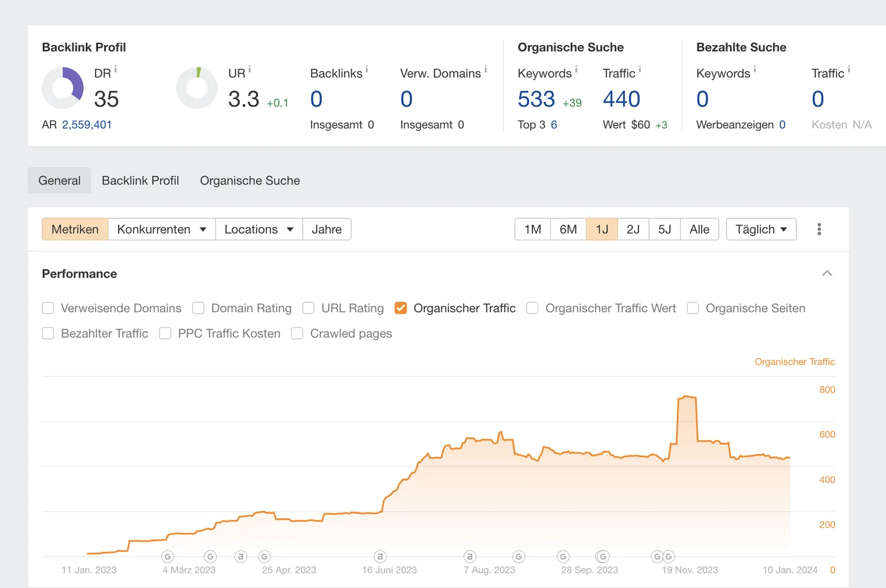Viewport: 886px width, 588px height.
Task: Collapse the Performance section chevron
Action: [x=827, y=274]
